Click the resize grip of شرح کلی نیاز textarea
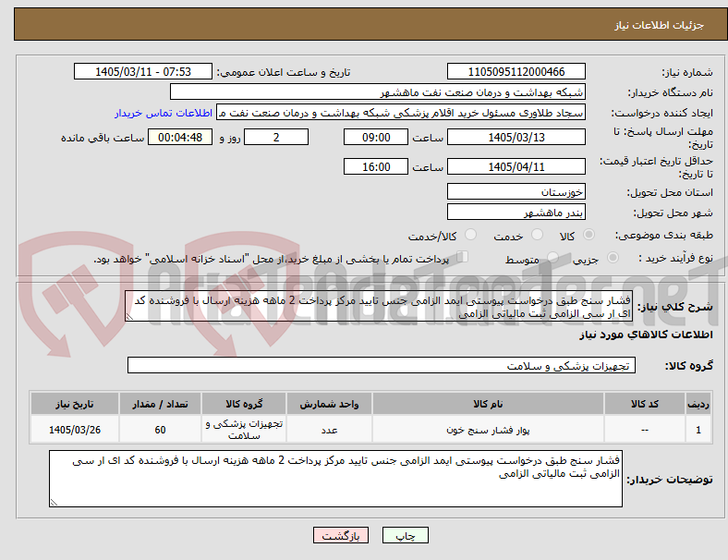 pyautogui.click(x=129, y=317)
